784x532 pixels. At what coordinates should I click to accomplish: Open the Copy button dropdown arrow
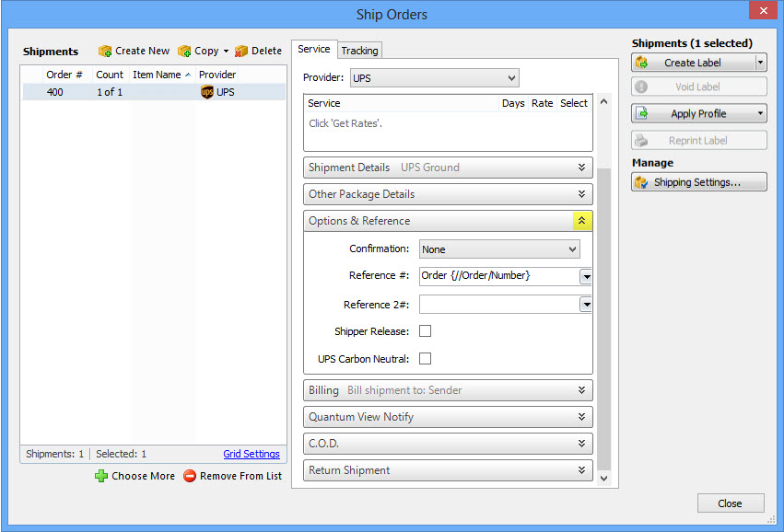[226, 51]
